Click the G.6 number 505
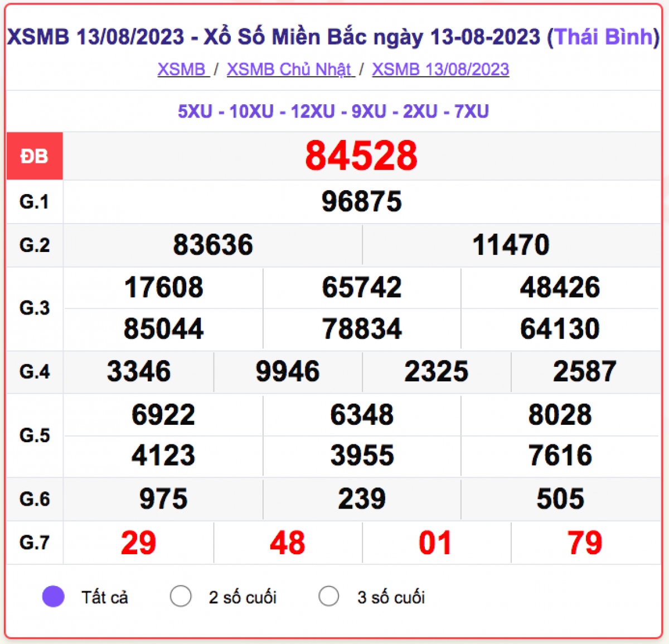 560,499
